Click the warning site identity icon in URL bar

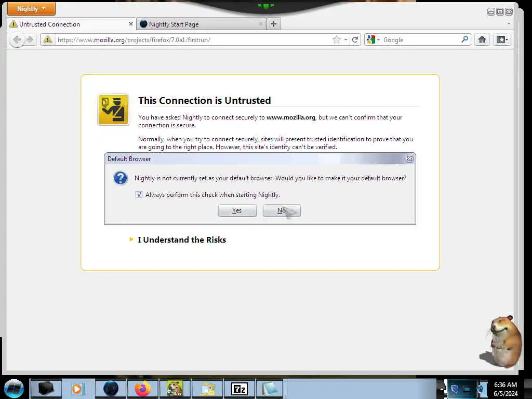click(48, 39)
